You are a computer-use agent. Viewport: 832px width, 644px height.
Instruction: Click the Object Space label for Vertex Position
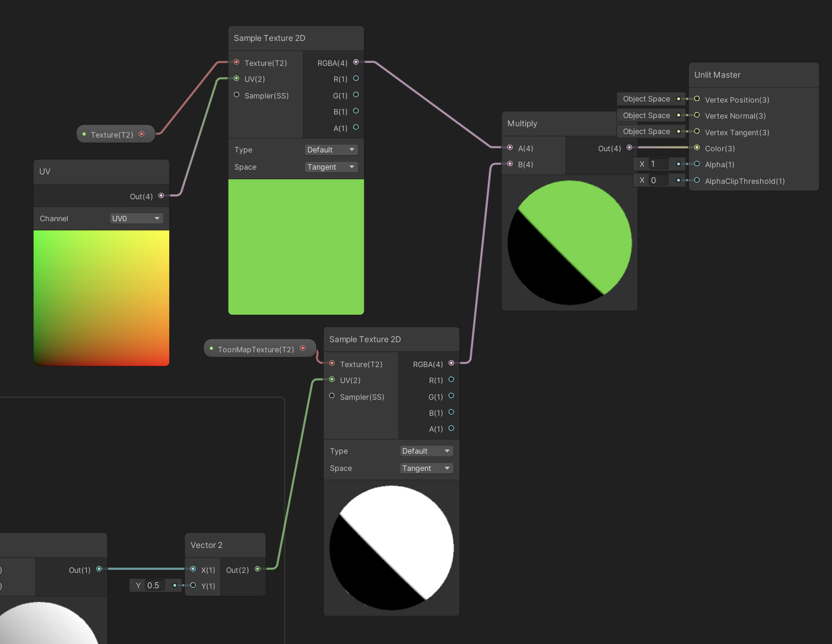646,99
